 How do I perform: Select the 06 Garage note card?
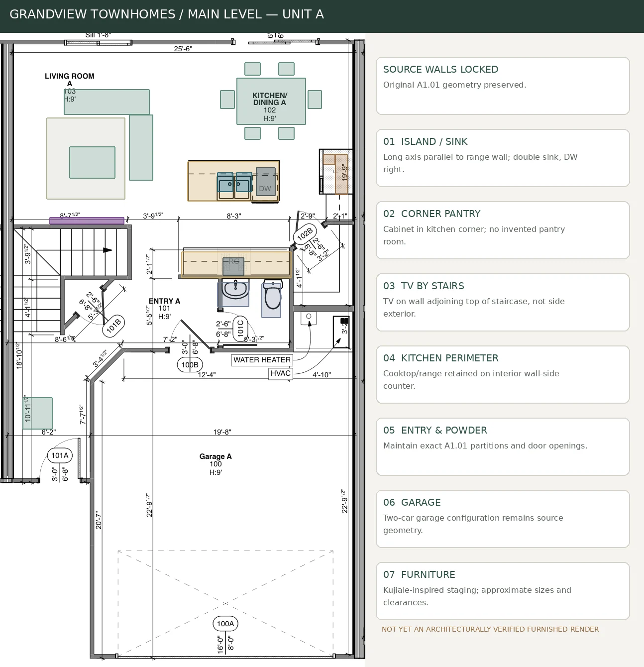point(503,519)
